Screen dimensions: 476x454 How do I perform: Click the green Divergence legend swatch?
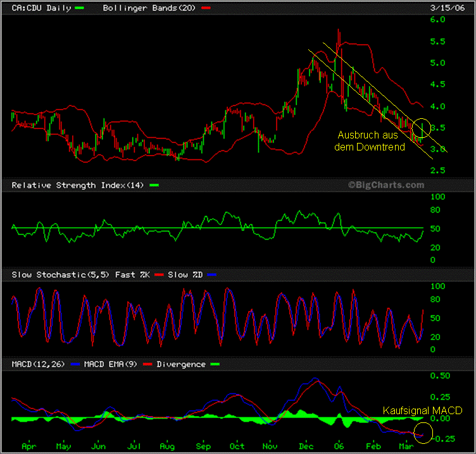click(216, 364)
